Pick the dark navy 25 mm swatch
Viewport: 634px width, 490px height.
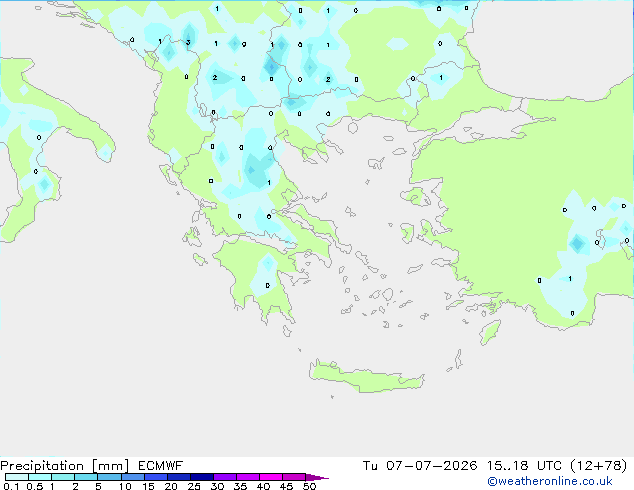(202, 477)
